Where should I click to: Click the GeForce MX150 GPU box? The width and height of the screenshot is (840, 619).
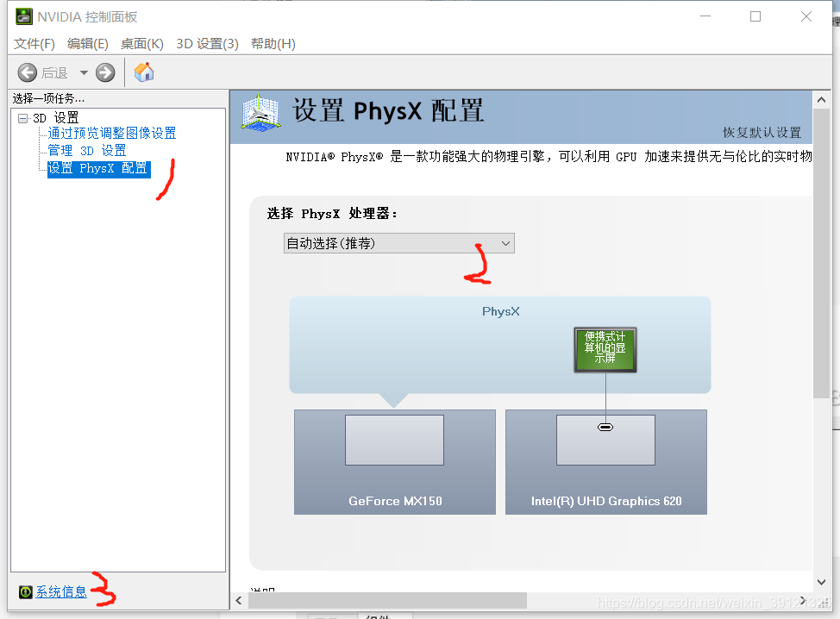point(395,462)
